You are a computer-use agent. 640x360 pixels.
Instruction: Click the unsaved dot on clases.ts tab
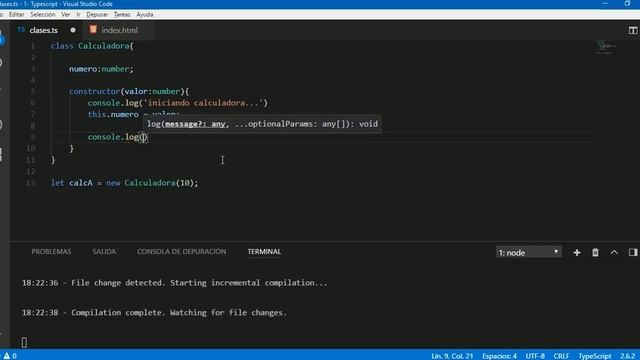tap(73, 30)
